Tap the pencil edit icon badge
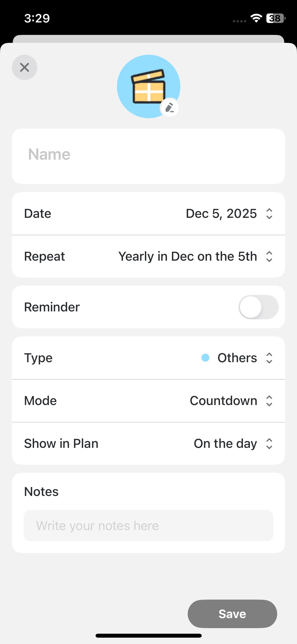The image size is (297, 644). coord(169,108)
